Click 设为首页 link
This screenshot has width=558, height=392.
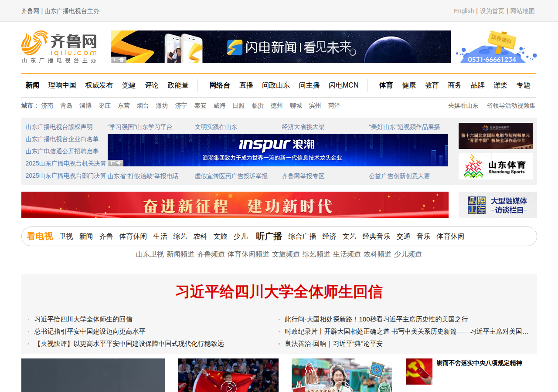point(492,11)
